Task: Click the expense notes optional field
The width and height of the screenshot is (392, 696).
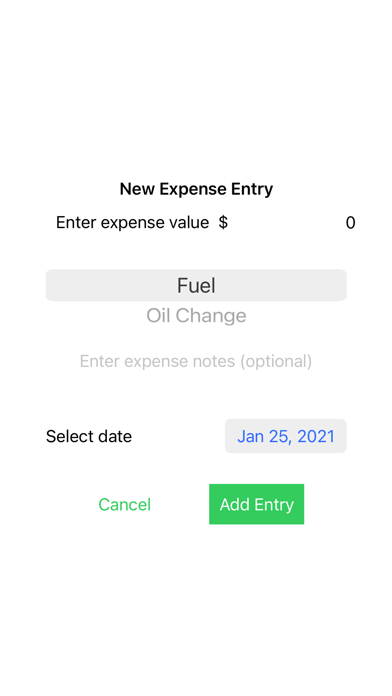Action: (x=196, y=361)
